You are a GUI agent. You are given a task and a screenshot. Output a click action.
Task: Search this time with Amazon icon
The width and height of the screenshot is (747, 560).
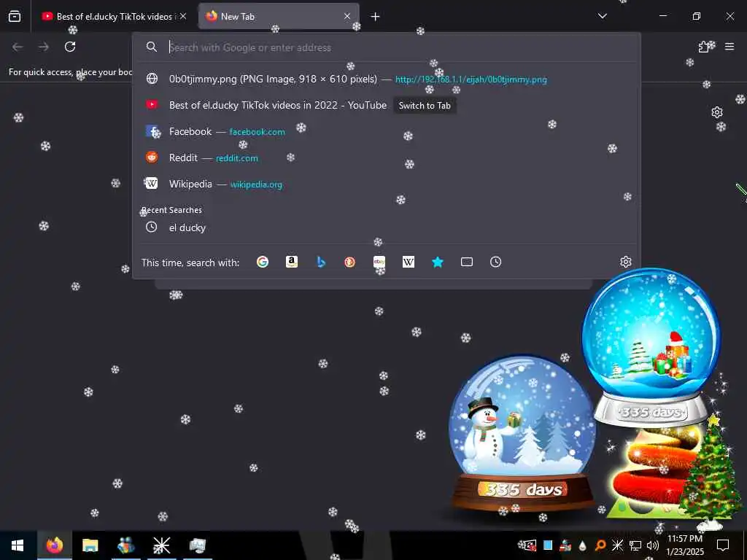coord(292,262)
